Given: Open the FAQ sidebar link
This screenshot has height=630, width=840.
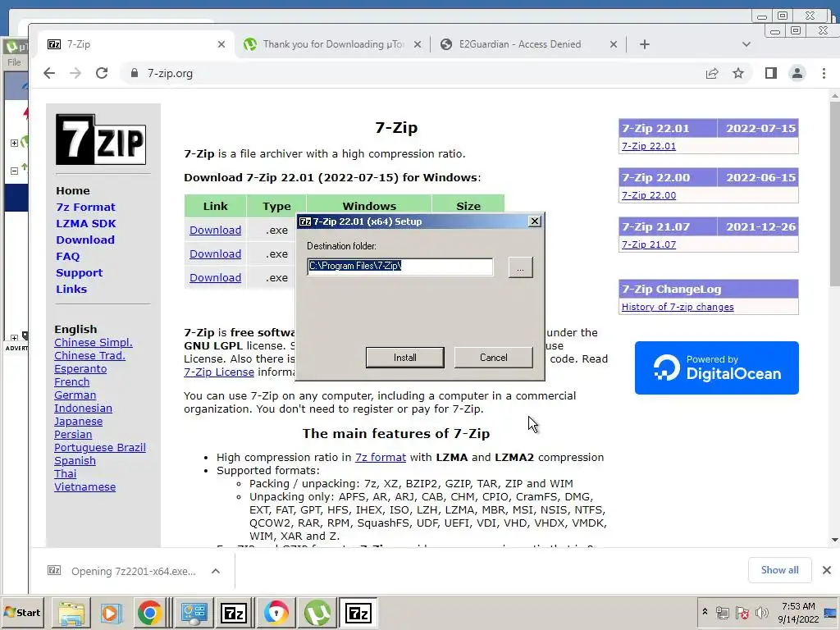Looking at the screenshot, I should (67, 257).
